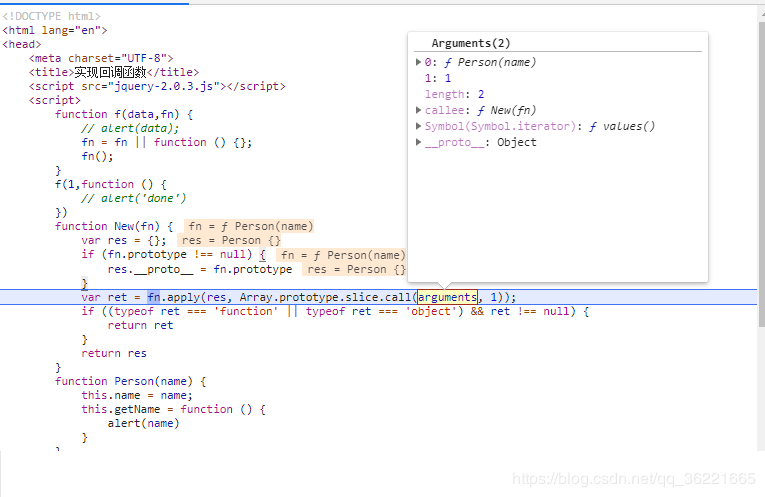The image size is (765, 497).
Task: Click the <title> tag line
Action: [114, 72]
